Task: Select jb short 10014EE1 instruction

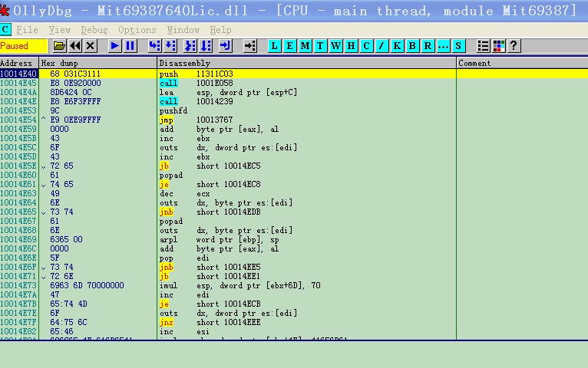Action: [210, 276]
